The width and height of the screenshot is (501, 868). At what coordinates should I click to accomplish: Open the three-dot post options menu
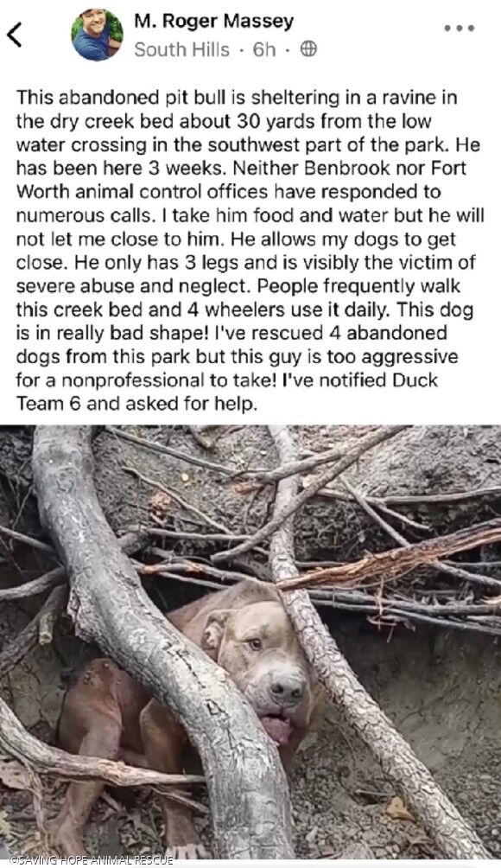point(459,29)
